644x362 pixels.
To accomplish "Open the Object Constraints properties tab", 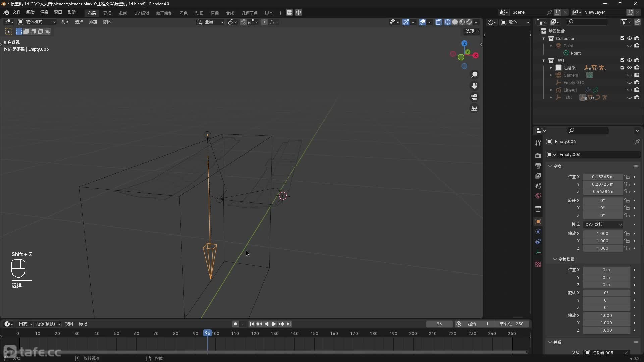I will point(538,242).
